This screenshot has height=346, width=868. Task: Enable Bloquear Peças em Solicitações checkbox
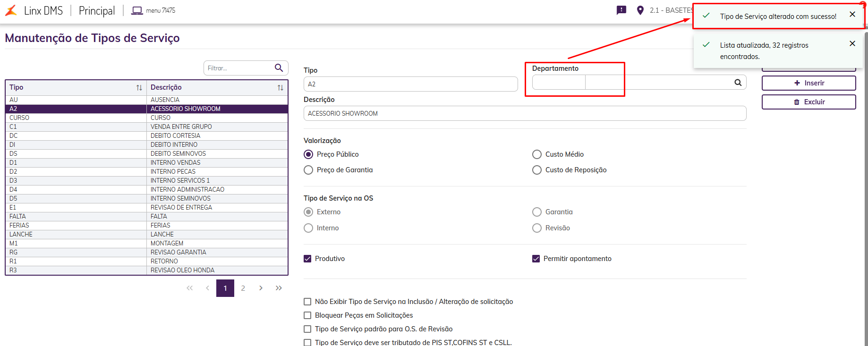pyautogui.click(x=307, y=315)
